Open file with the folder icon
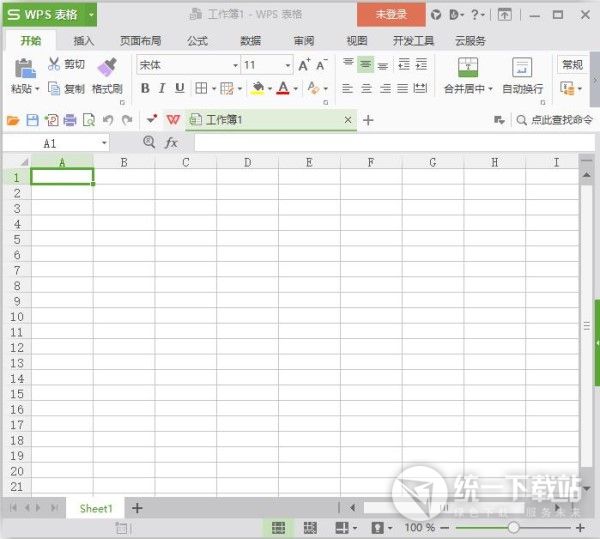Viewport: 600px width, 539px height. [13, 121]
